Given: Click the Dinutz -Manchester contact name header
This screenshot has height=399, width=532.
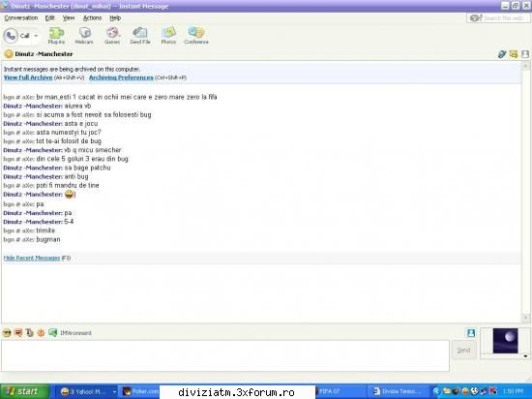Looking at the screenshot, I should 44,54.
